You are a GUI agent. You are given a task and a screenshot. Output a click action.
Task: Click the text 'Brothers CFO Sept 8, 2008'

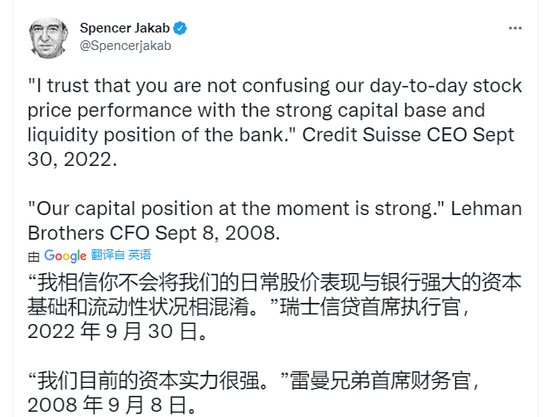153,233
